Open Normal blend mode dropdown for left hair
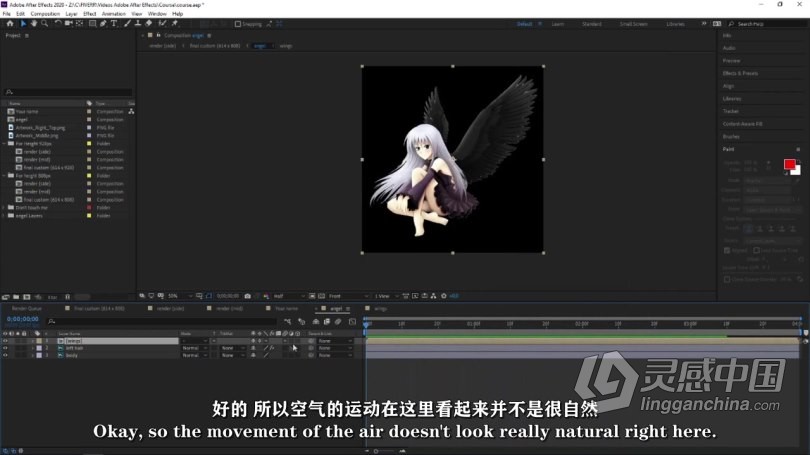This screenshot has width=810, height=455. (194, 348)
